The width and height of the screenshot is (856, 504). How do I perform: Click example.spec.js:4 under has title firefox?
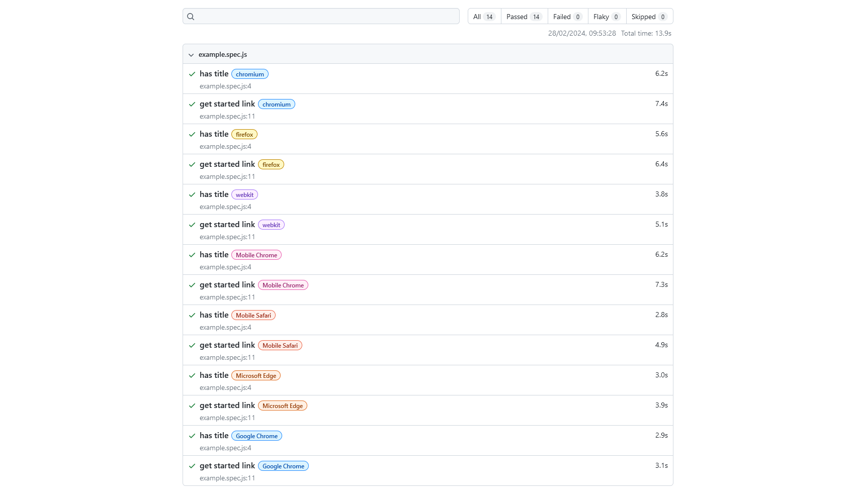click(x=225, y=147)
